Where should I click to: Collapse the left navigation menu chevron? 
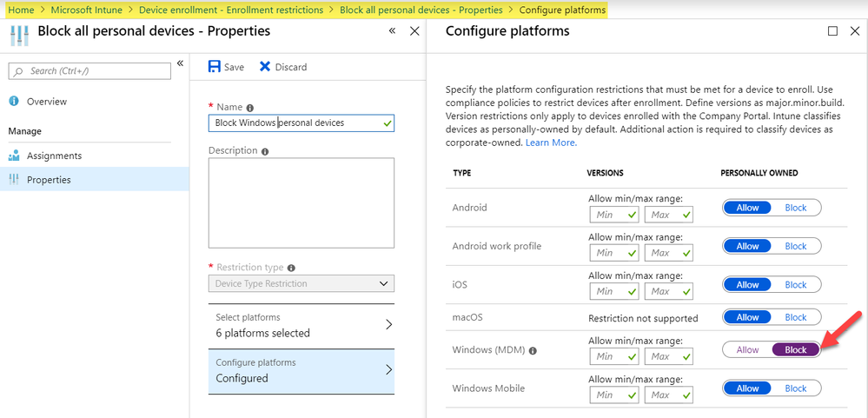[x=181, y=63]
